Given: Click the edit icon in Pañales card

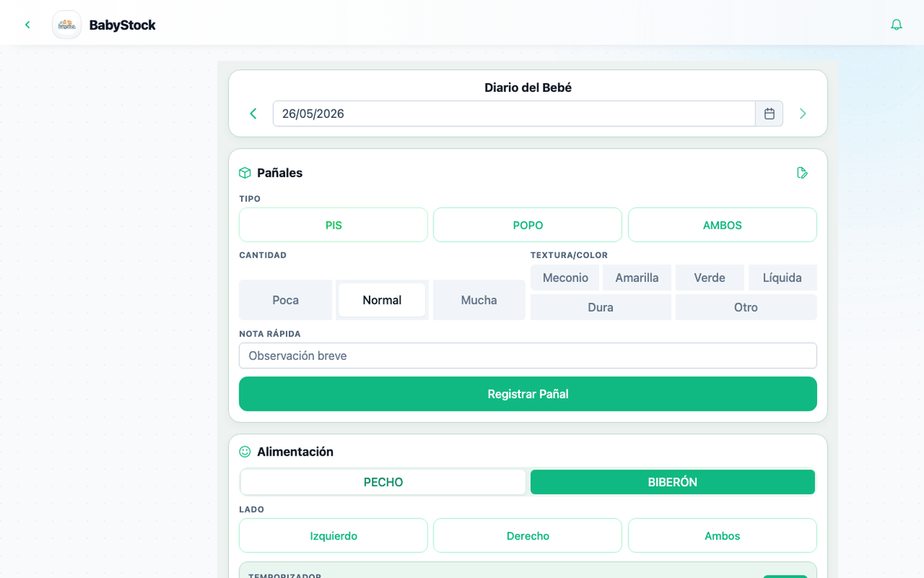Looking at the screenshot, I should pyautogui.click(x=802, y=173).
